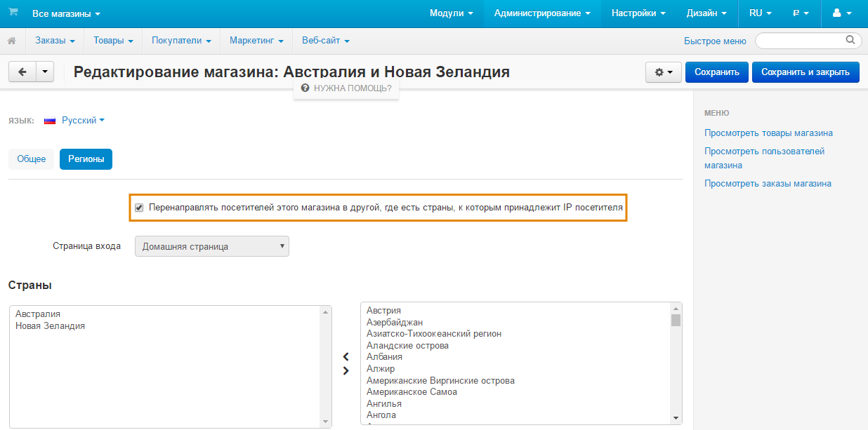
Task: Open the Русский language selector
Action: click(83, 121)
